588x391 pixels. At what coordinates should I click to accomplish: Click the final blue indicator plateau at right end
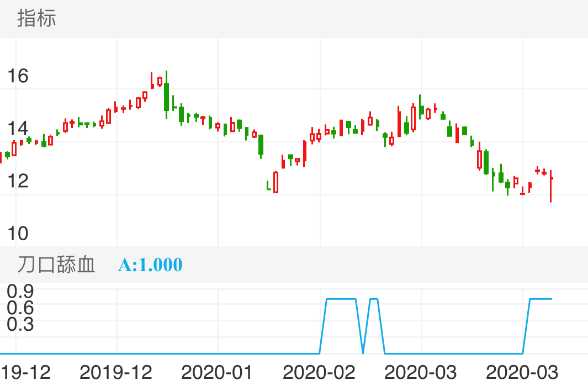pyautogui.click(x=541, y=299)
